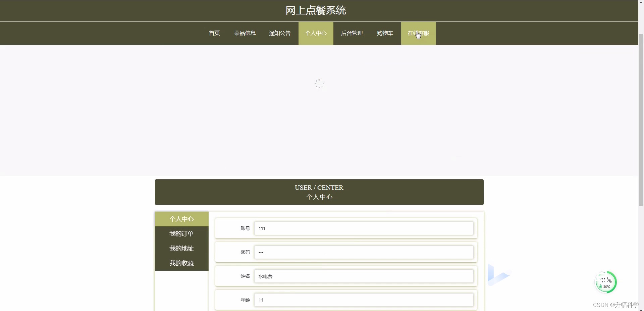644x311 pixels.
Task: Open the 首页 navigation item
Action: click(x=214, y=33)
